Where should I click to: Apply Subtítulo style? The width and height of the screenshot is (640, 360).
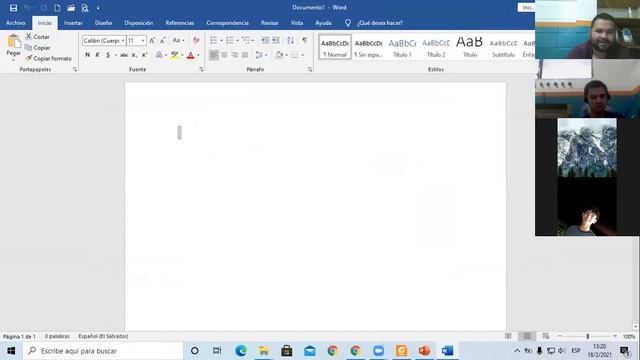tap(503, 47)
